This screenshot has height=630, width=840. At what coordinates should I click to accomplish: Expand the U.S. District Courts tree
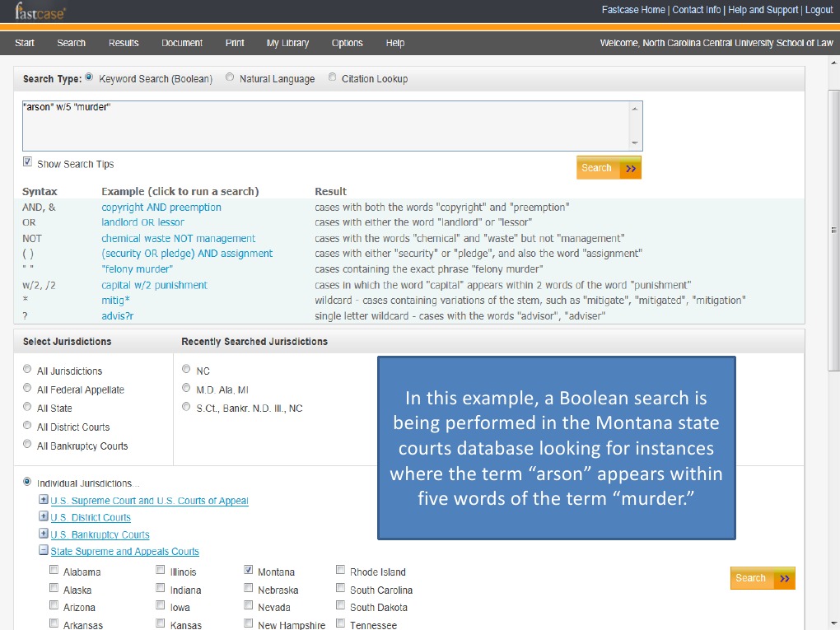pyautogui.click(x=44, y=517)
